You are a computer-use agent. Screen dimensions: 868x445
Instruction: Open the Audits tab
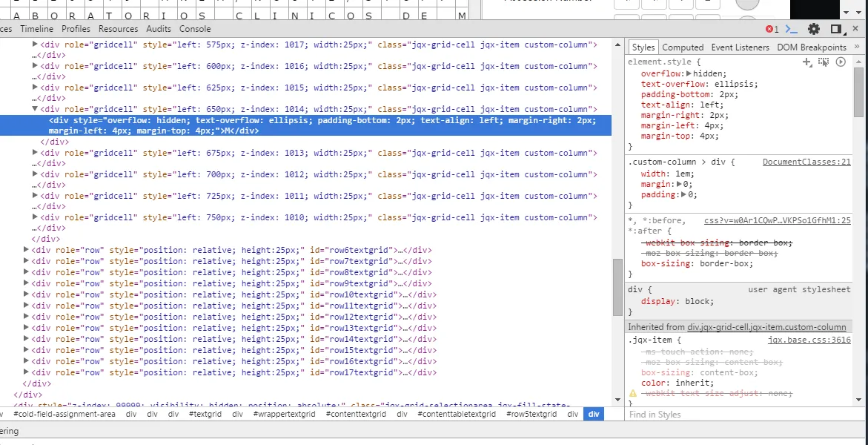pyautogui.click(x=159, y=29)
